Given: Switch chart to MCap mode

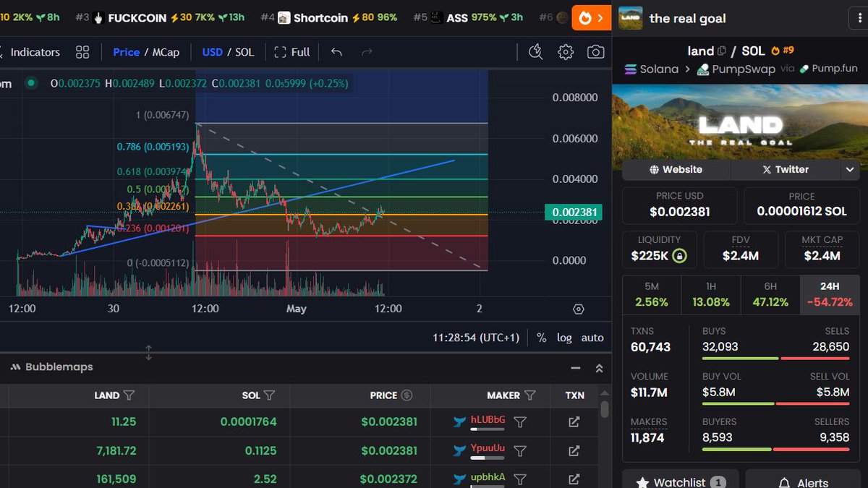Looking at the screenshot, I should point(165,52).
